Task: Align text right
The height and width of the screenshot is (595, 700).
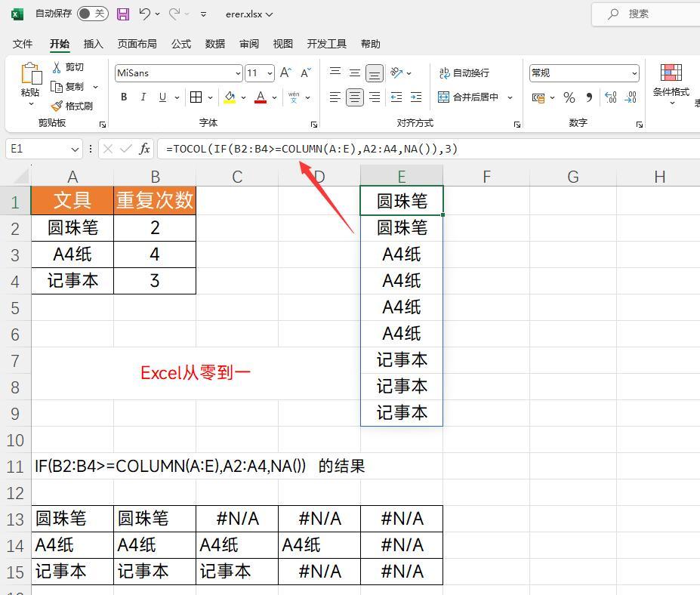Action: coord(375,97)
